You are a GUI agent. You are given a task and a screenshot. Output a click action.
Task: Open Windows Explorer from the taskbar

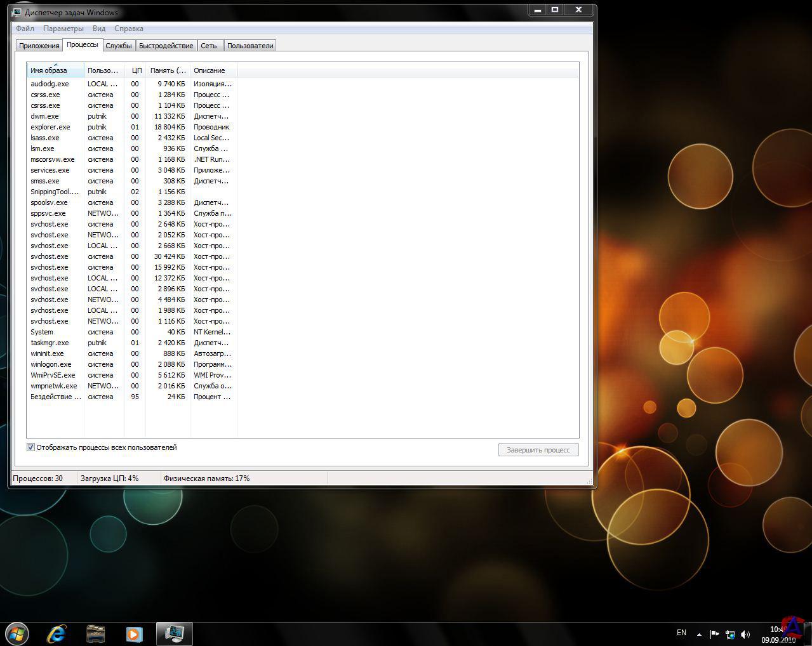(96, 633)
